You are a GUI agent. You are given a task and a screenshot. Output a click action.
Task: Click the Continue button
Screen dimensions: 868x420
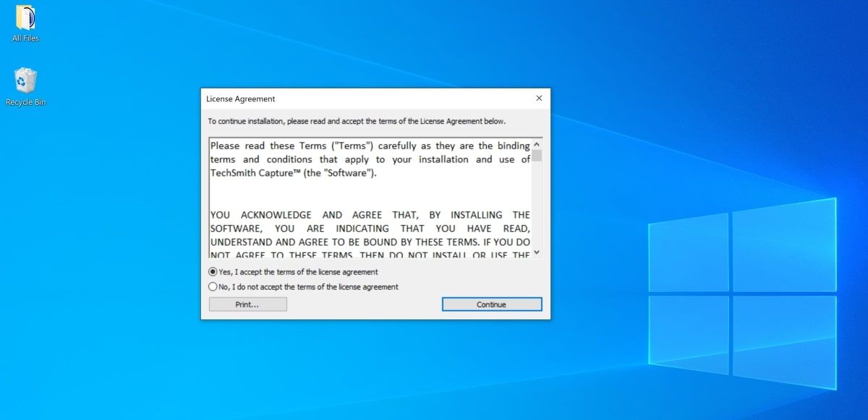point(492,305)
